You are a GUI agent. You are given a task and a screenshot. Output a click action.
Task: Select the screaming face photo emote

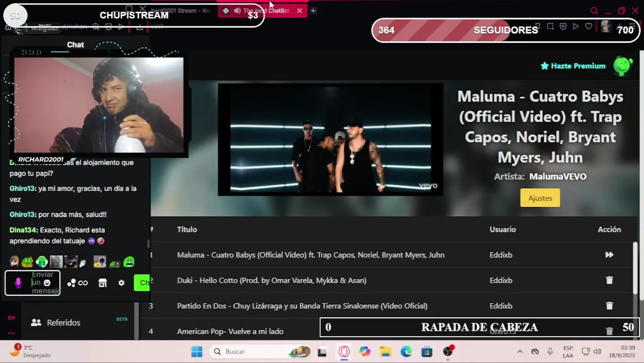[x=100, y=262]
